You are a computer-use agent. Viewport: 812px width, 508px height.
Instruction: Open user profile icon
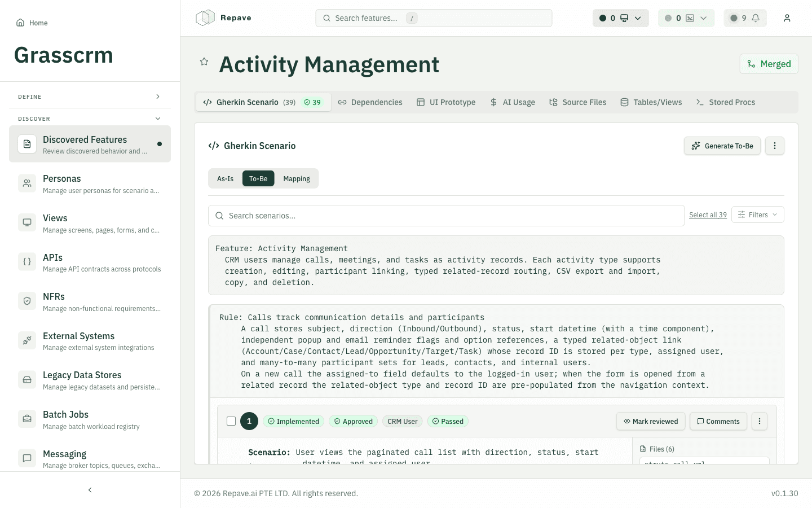[787, 18]
